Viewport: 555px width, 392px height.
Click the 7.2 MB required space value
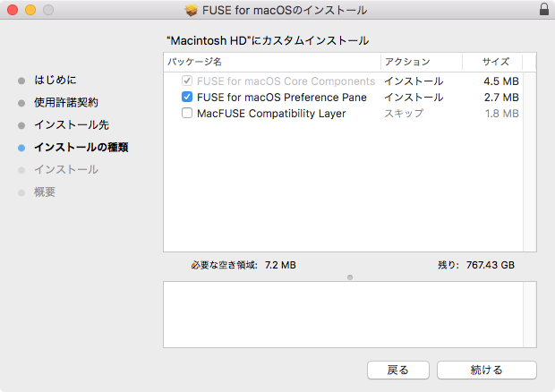point(280,265)
